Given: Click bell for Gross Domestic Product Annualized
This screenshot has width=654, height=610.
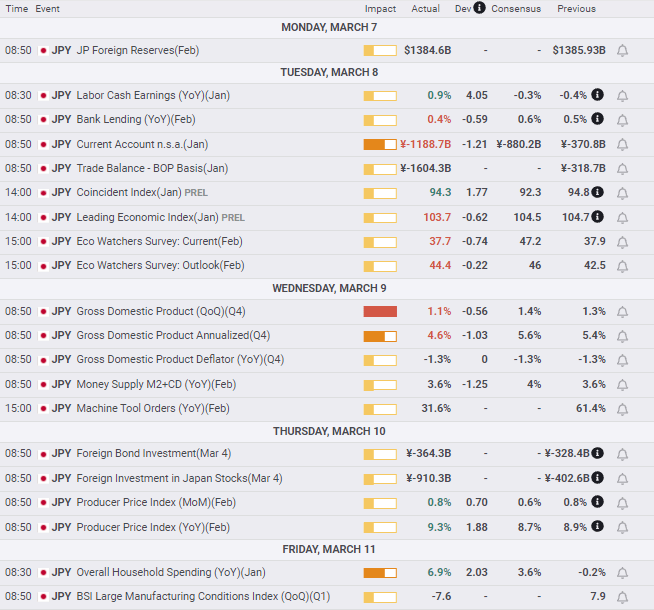Looking at the screenshot, I should click(x=622, y=336).
